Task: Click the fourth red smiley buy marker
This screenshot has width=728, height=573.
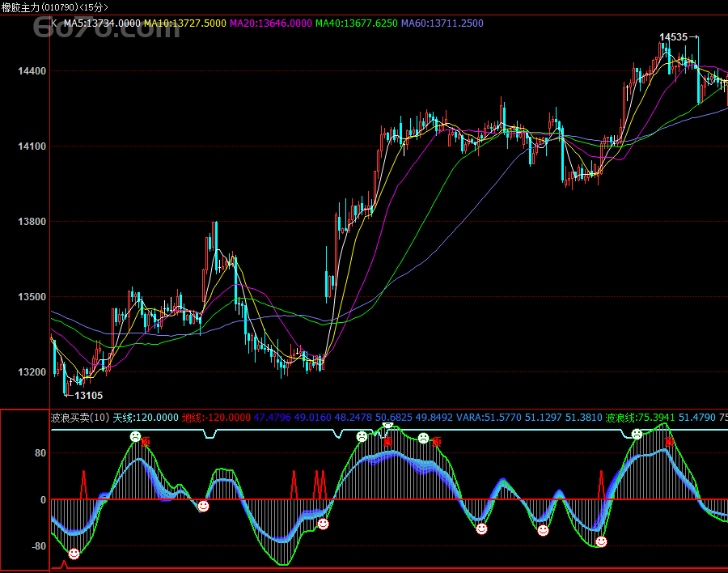Action: coord(481,528)
